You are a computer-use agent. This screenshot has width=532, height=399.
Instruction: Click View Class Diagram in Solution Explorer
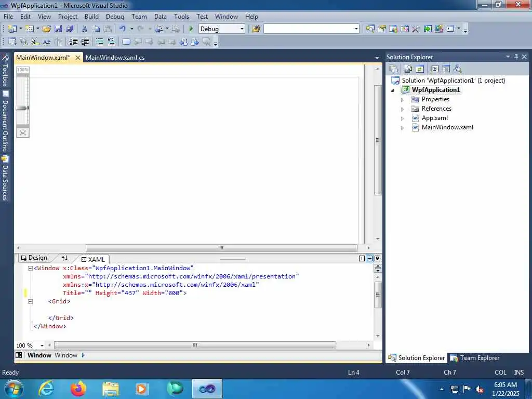click(x=458, y=69)
